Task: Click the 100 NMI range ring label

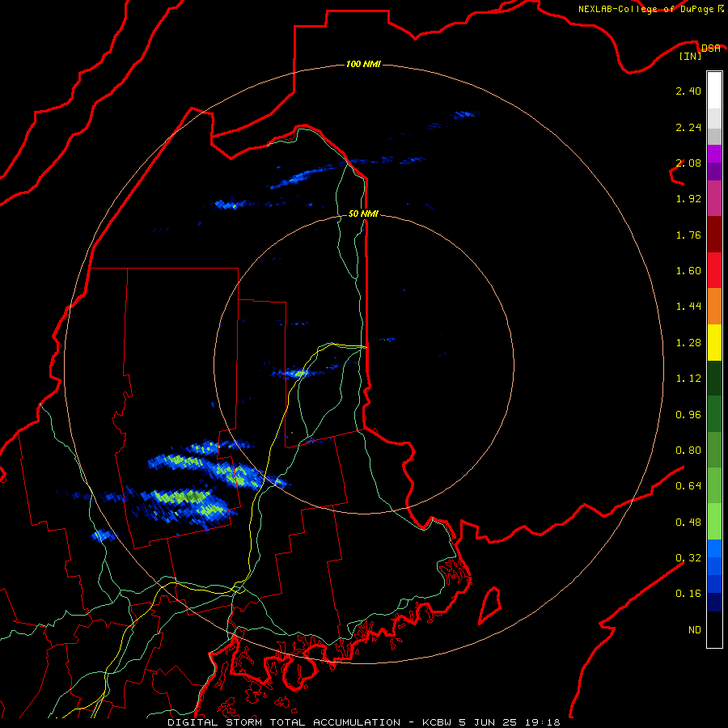Action: point(363,64)
